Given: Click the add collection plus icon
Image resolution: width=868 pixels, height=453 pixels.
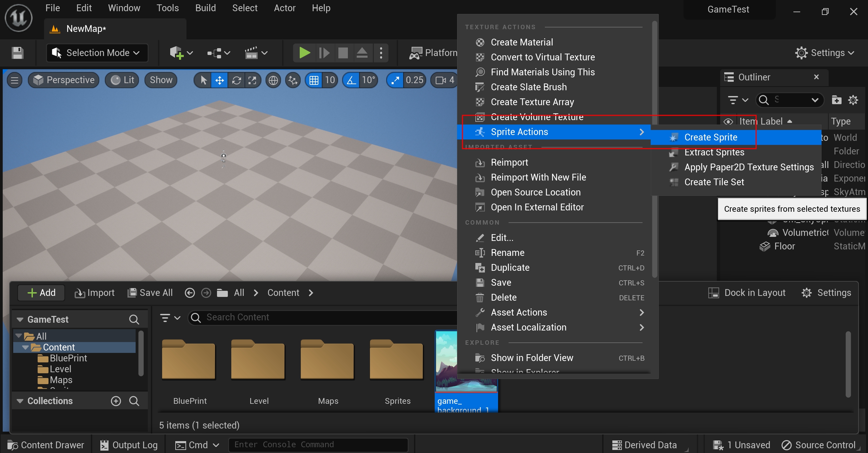Looking at the screenshot, I should click(116, 401).
